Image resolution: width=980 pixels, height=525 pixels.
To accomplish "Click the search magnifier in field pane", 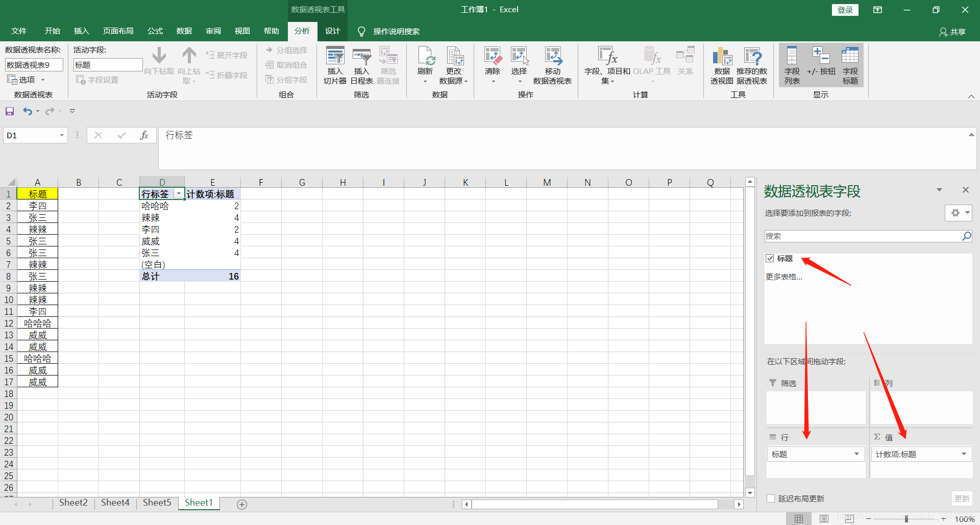I will click(x=966, y=236).
